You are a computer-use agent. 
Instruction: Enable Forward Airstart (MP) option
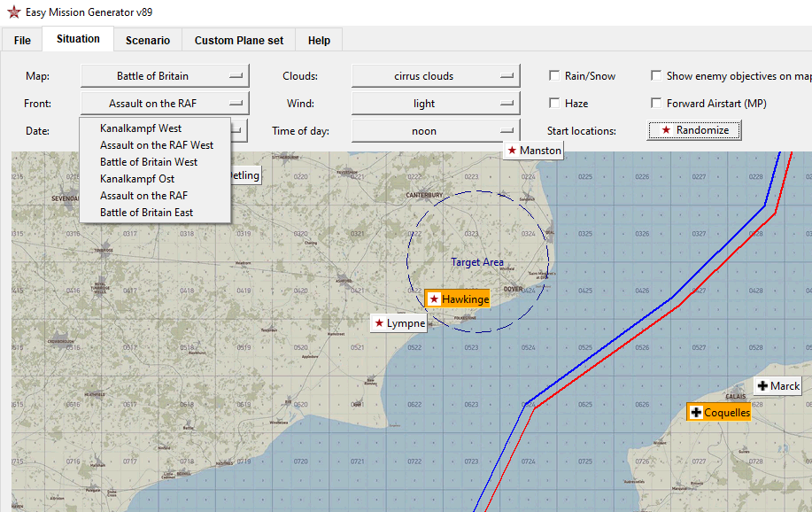coord(656,104)
